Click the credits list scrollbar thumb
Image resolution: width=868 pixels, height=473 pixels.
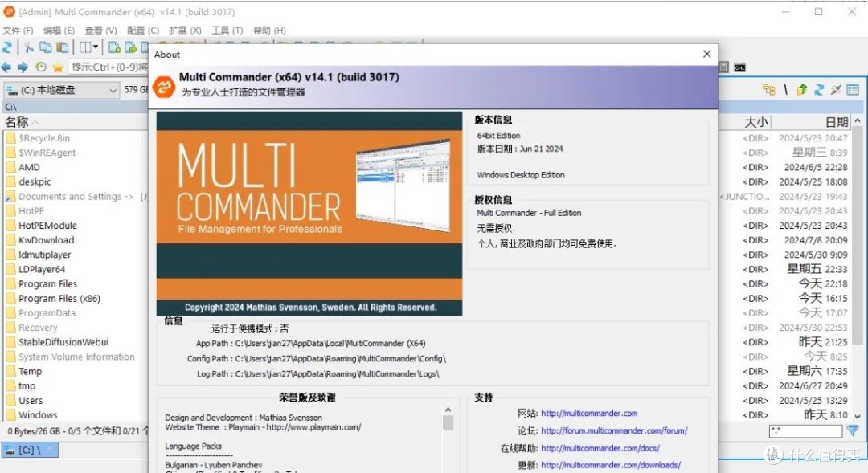click(x=448, y=422)
